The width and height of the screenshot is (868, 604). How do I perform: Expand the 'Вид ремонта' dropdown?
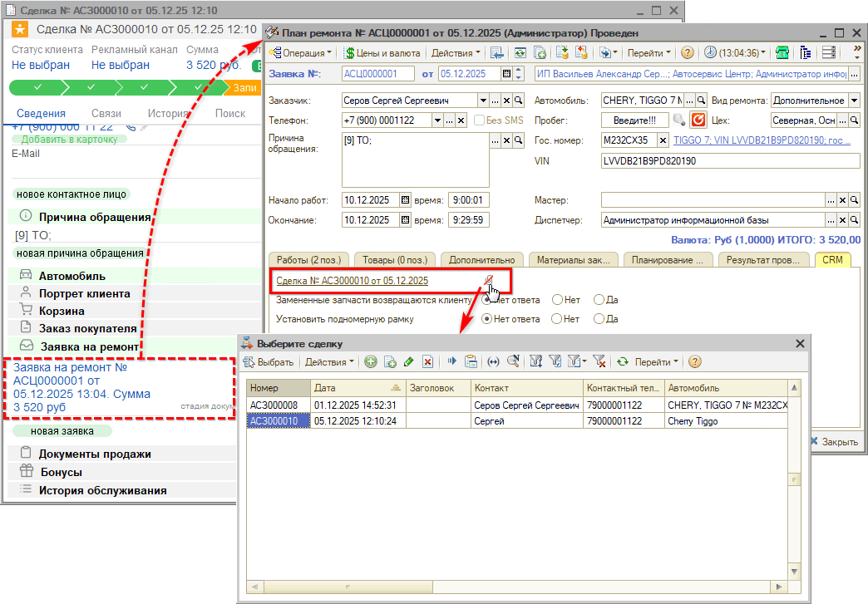pos(855,101)
